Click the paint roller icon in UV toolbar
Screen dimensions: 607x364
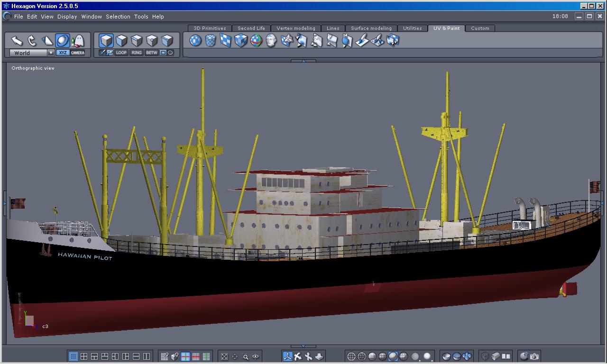click(362, 40)
